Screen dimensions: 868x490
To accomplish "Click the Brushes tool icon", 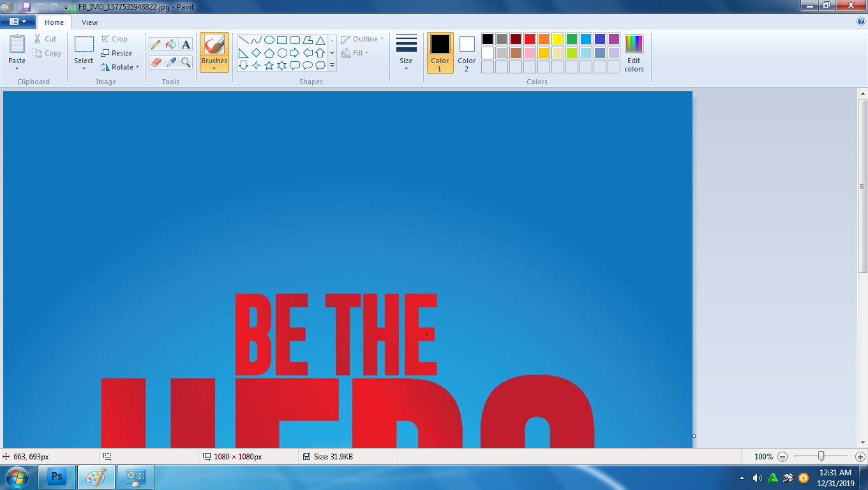I will click(x=214, y=45).
